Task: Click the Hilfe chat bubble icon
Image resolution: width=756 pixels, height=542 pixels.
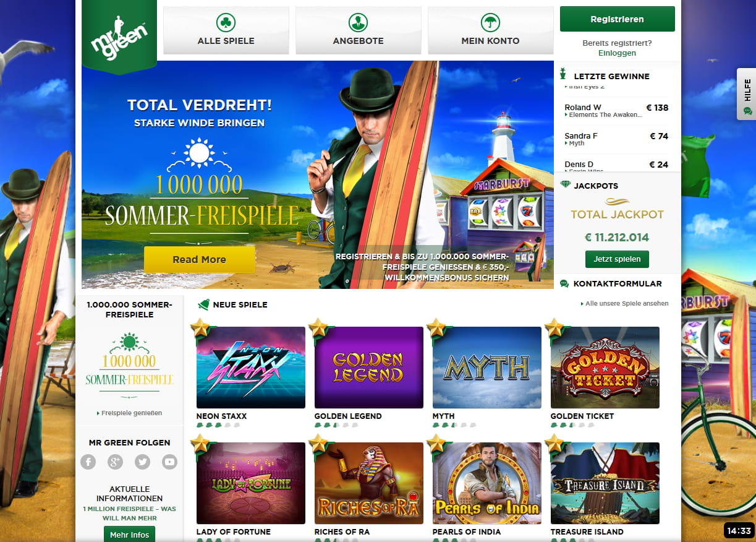Action: 747,111
